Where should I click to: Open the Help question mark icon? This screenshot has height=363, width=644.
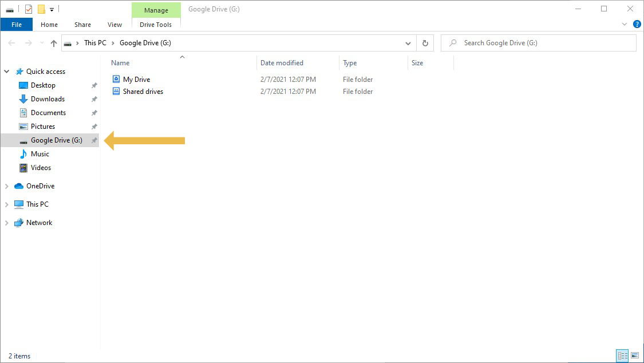click(637, 25)
